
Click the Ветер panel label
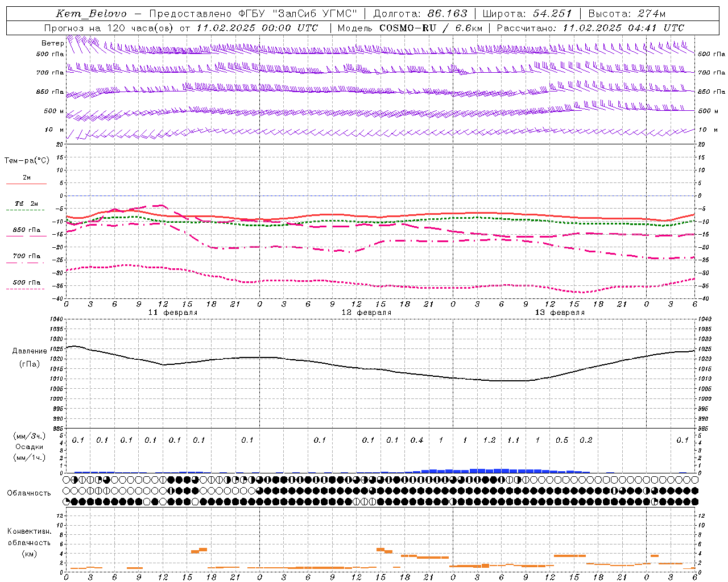click(x=52, y=43)
